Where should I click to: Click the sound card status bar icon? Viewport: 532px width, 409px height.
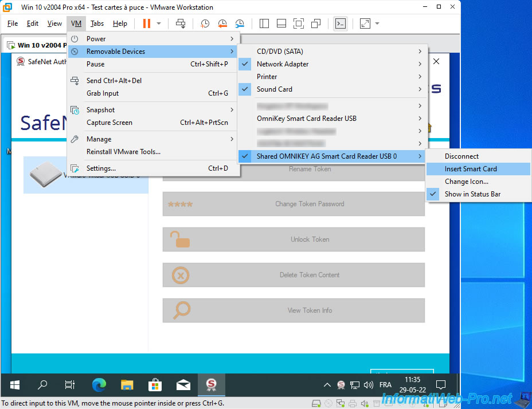[x=365, y=403]
